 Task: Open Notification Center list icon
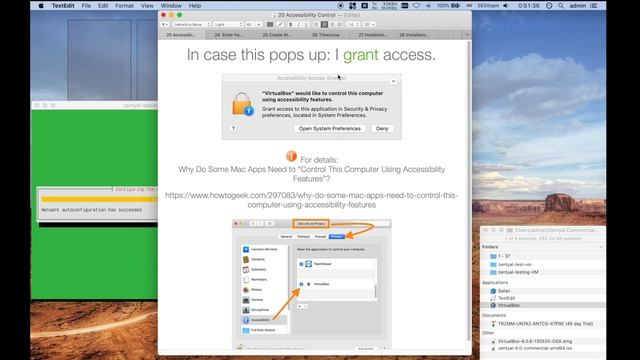593,6
